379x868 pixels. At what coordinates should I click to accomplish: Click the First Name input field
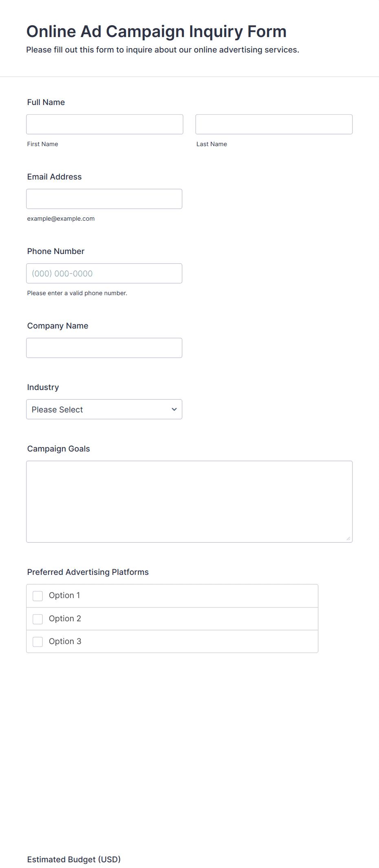point(104,124)
